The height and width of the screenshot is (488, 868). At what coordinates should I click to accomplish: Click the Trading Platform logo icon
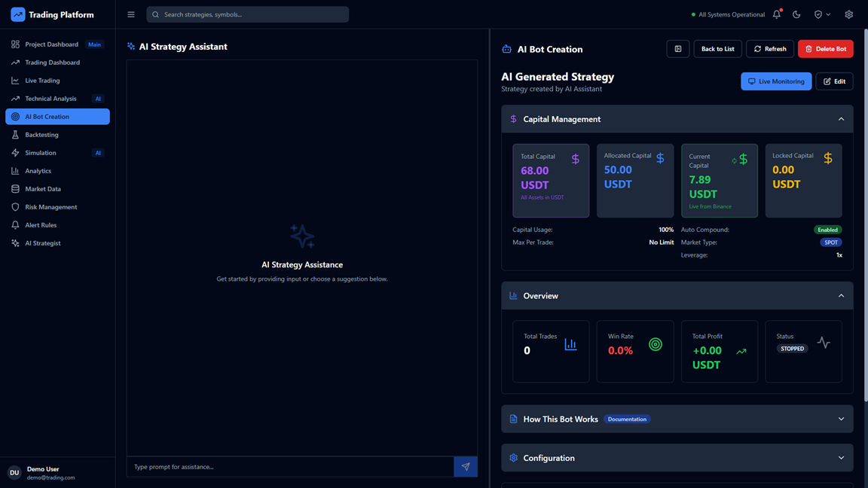[18, 14]
